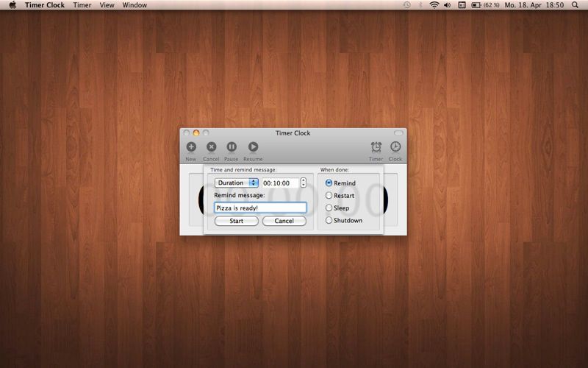Image resolution: width=588 pixels, height=368 pixels.
Task: Click the Resume play icon
Action: [253, 146]
